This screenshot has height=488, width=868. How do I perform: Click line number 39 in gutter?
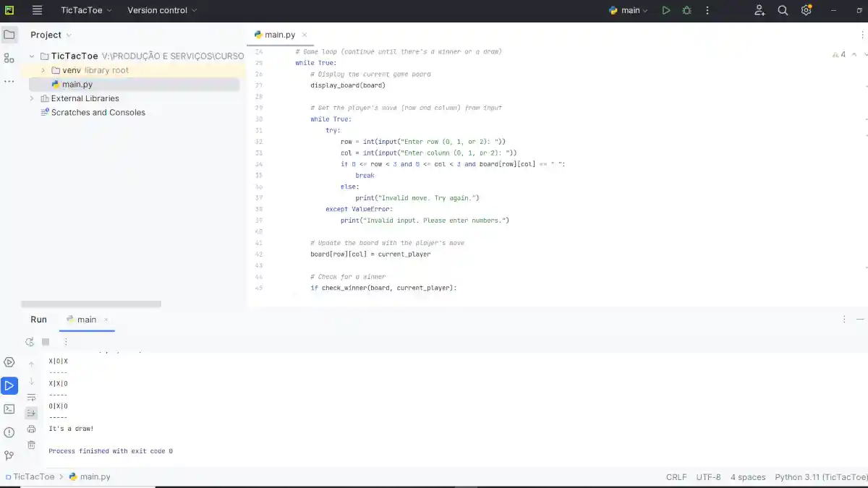[259, 220]
